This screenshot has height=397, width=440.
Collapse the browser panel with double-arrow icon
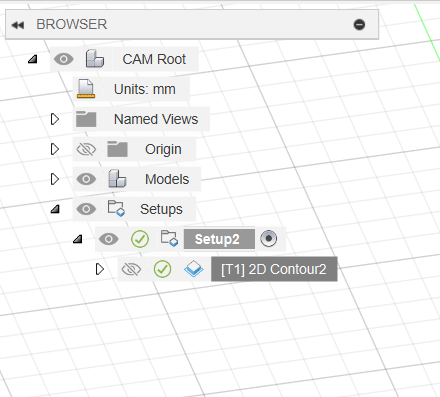pos(18,25)
